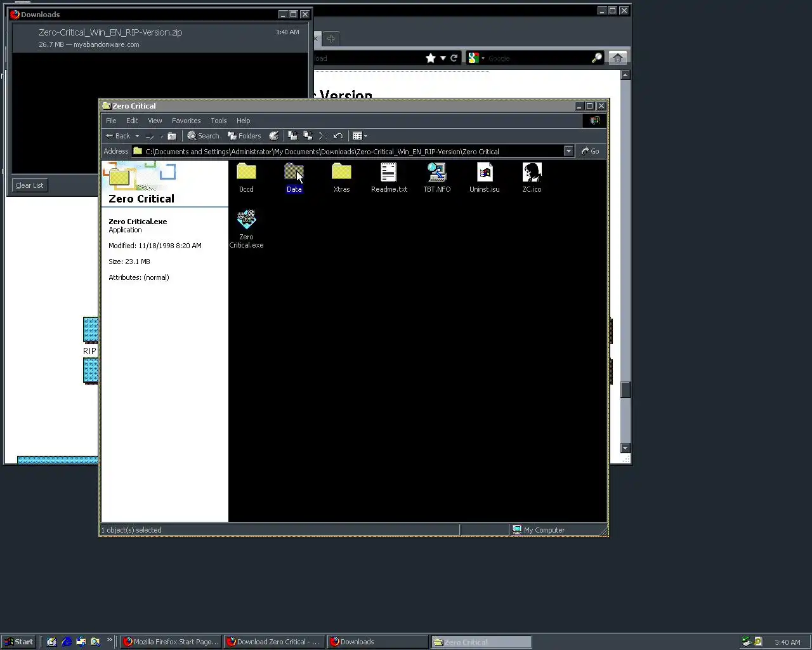812x650 pixels.
Task: Select the TBT.NFO file
Action: (x=436, y=178)
